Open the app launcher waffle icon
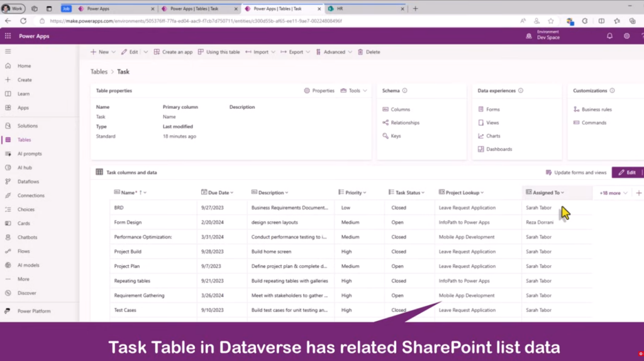The height and width of the screenshot is (361, 644). coord(8,36)
